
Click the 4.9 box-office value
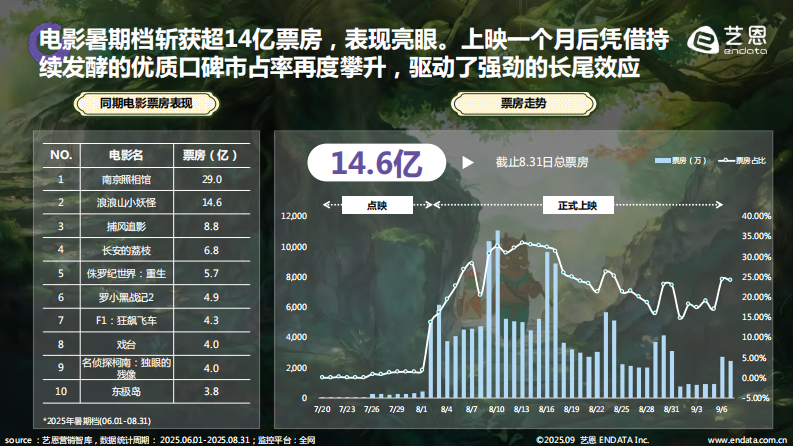[211, 297]
